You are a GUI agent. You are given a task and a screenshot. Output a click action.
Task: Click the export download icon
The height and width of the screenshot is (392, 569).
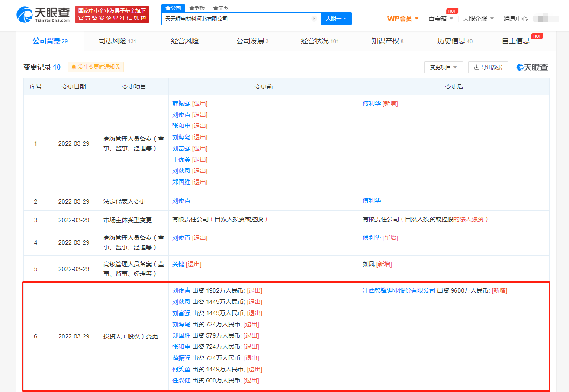477,67
